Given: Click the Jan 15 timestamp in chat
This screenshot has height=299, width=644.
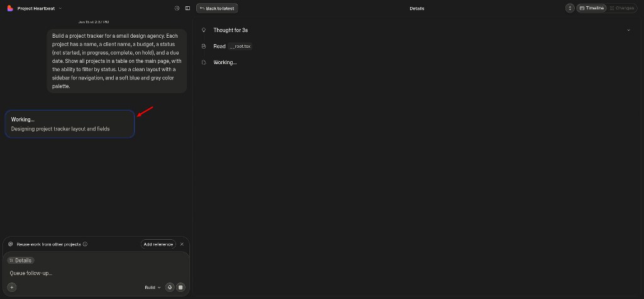Looking at the screenshot, I should (94, 22).
